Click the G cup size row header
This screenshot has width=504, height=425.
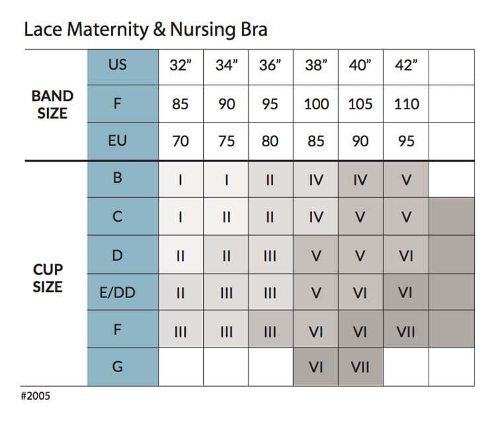click(118, 367)
